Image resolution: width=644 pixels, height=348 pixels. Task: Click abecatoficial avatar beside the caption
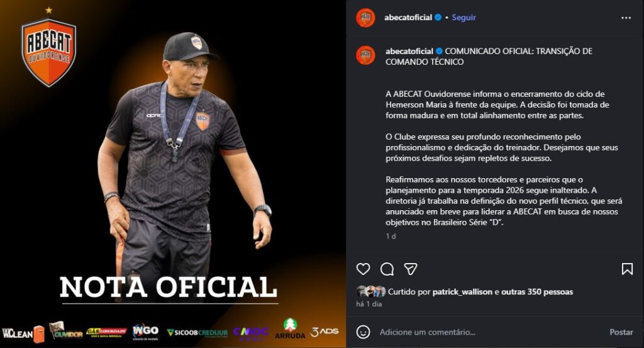(x=365, y=55)
